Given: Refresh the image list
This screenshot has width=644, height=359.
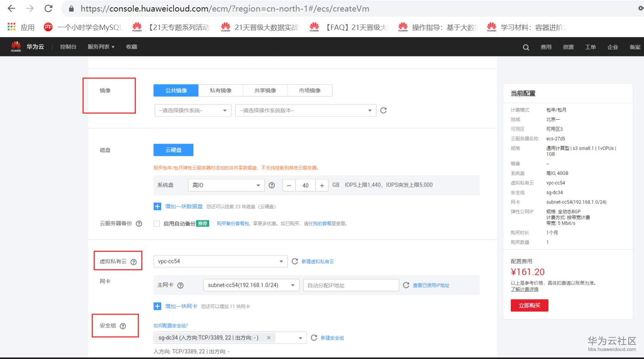Looking at the screenshot, I should point(383,111).
